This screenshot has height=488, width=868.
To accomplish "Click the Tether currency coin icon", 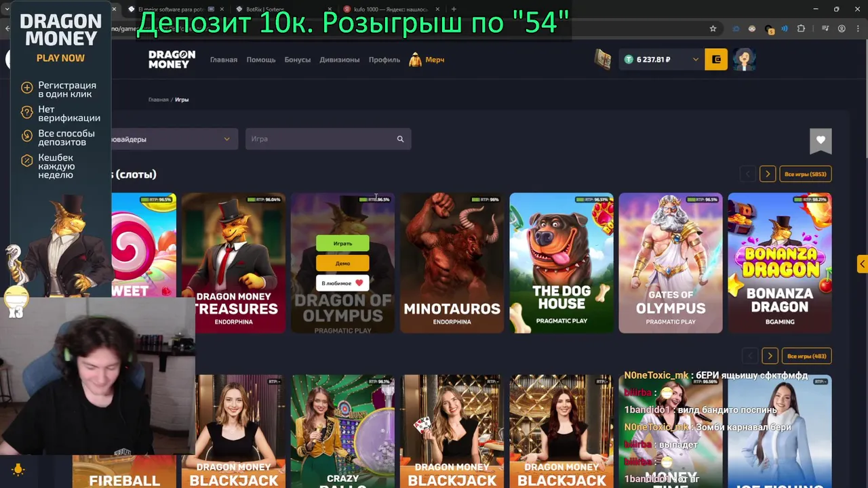I will coord(629,60).
